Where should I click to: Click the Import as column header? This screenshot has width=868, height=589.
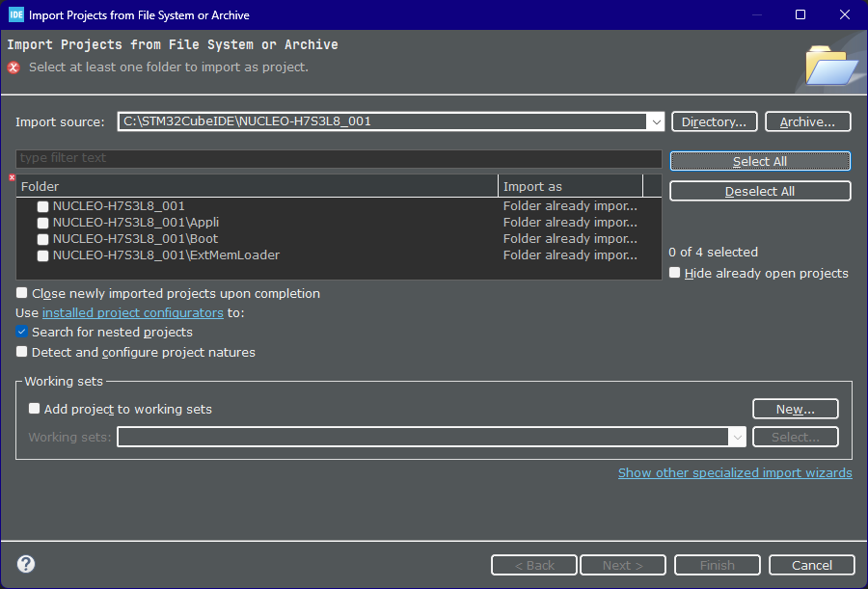[x=570, y=187]
